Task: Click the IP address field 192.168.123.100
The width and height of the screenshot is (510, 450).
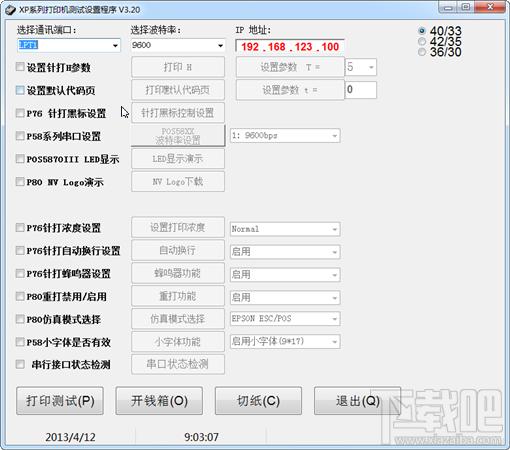Action: coord(289,46)
